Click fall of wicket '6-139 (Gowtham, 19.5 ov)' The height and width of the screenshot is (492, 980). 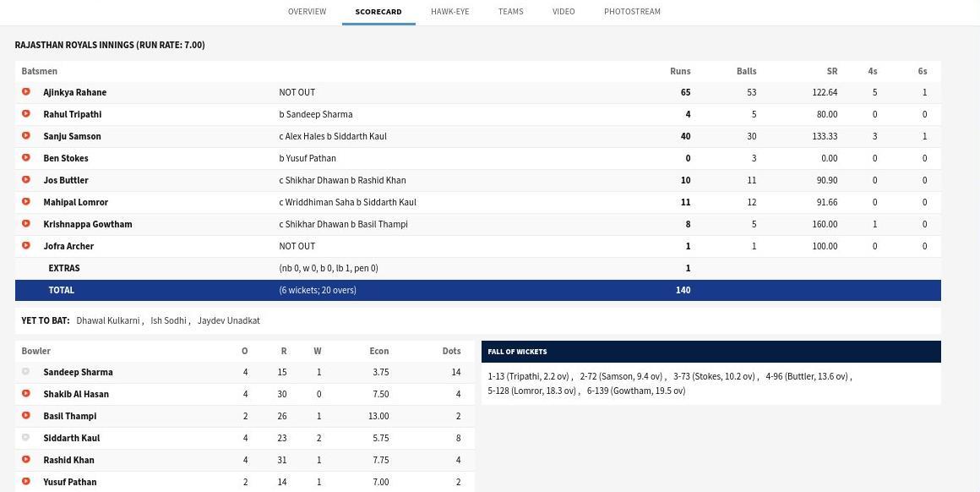coord(635,391)
